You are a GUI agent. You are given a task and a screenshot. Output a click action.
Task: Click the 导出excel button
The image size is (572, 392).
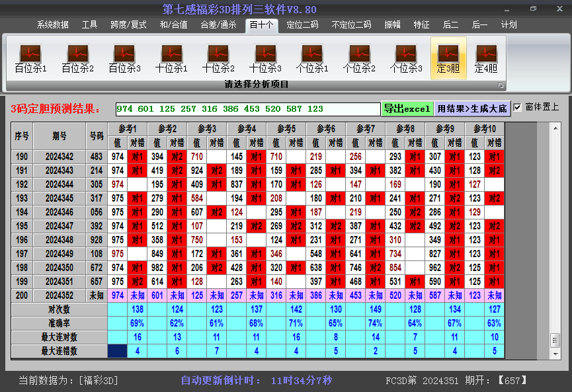point(407,108)
